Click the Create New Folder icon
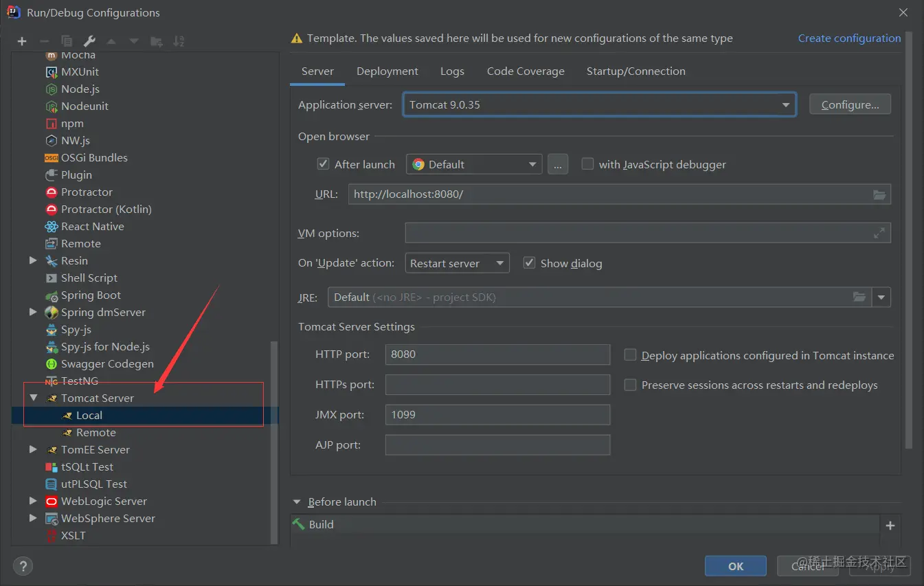This screenshot has height=586, width=924. tap(157, 41)
